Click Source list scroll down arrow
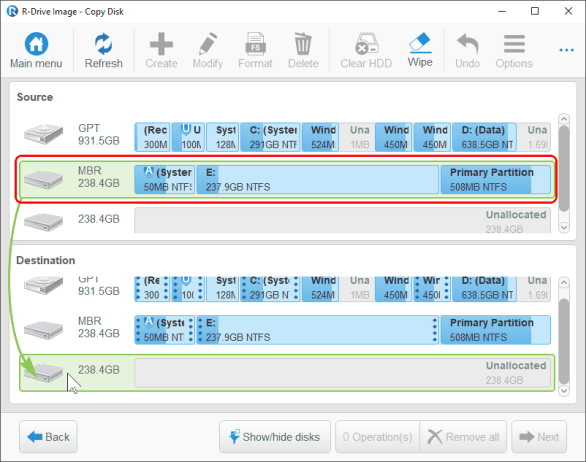This screenshot has width=586, height=462. pos(564,227)
